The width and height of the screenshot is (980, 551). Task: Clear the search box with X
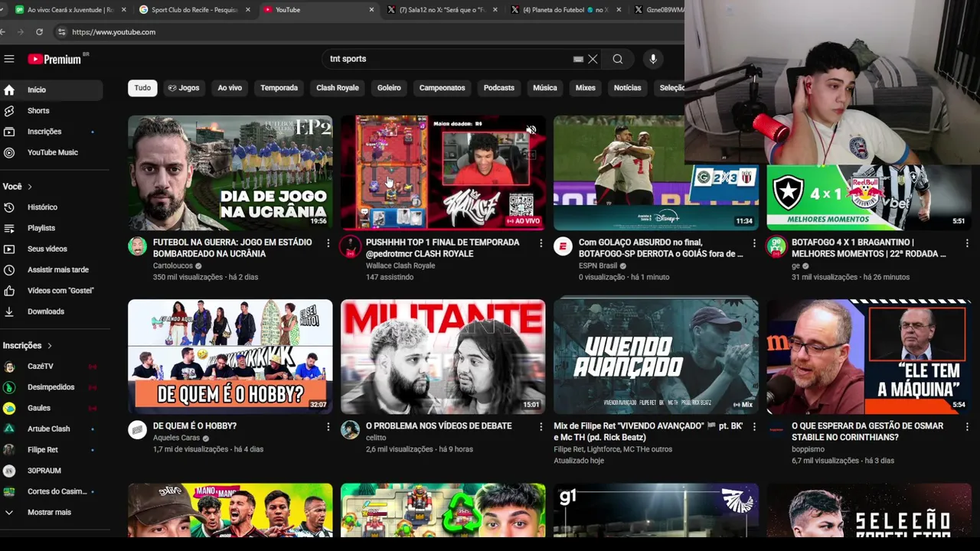593,59
